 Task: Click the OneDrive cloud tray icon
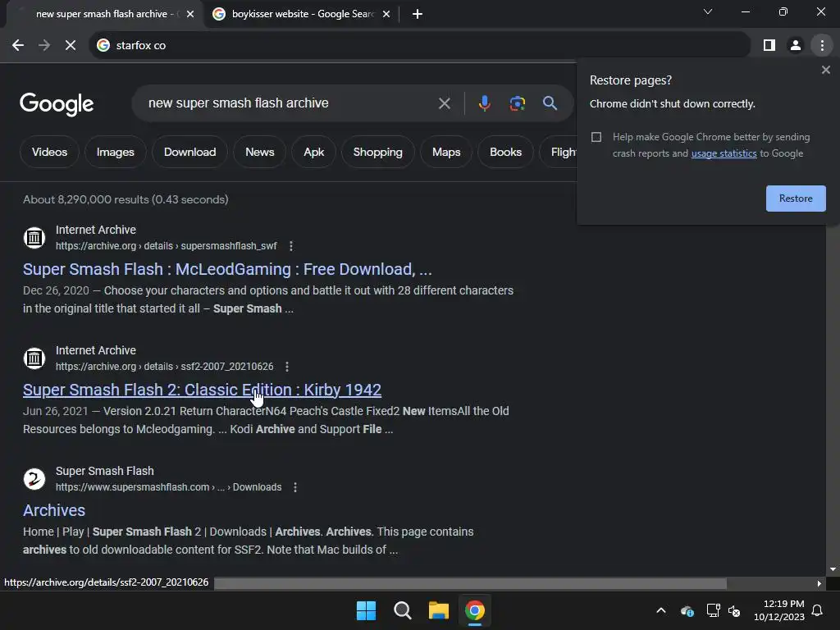pyautogui.click(x=687, y=610)
